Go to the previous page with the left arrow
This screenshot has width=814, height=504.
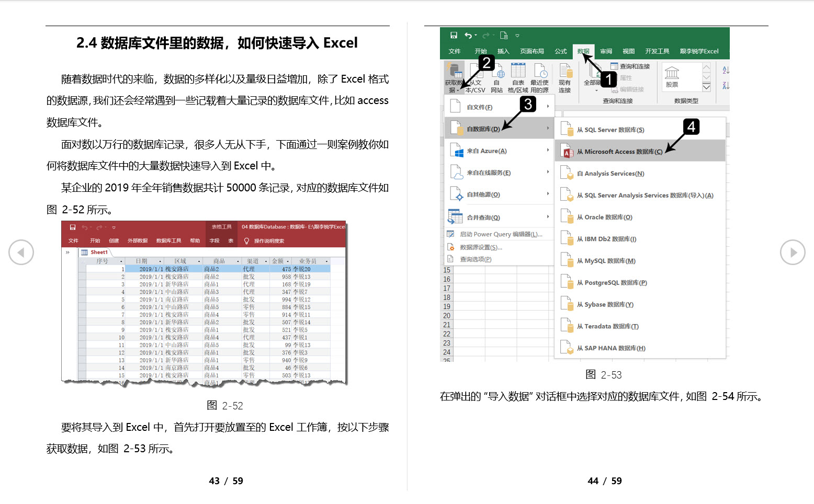(x=21, y=253)
